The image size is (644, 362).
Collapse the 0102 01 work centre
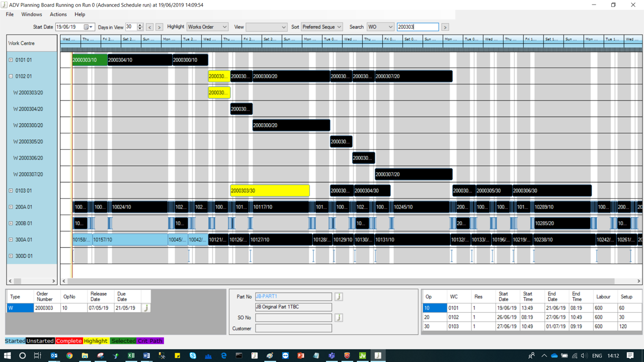click(11, 76)
